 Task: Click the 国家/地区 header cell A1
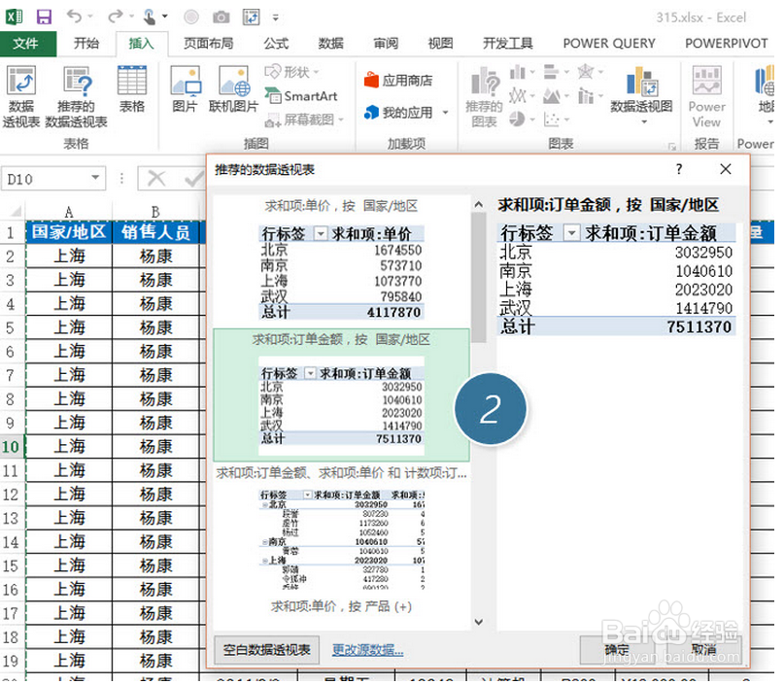(69, 232)
